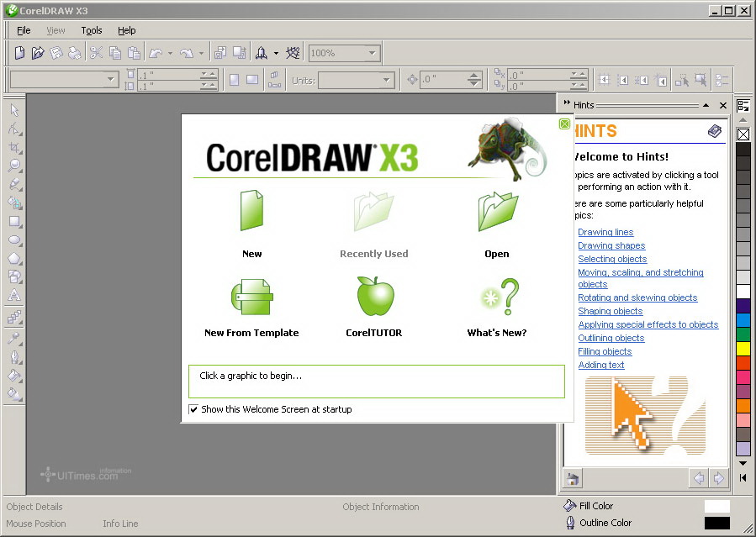Uncheck Show this Welcome Screen at startup
The height and width of the screenshot is (537, 756).
tap(193, 409)
